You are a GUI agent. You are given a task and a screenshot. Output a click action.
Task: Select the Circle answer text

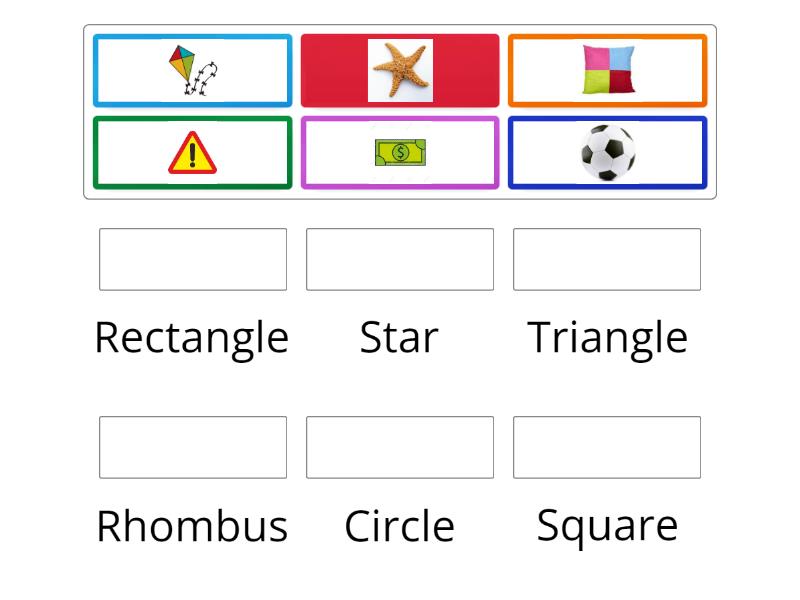(x=398, y=525)
